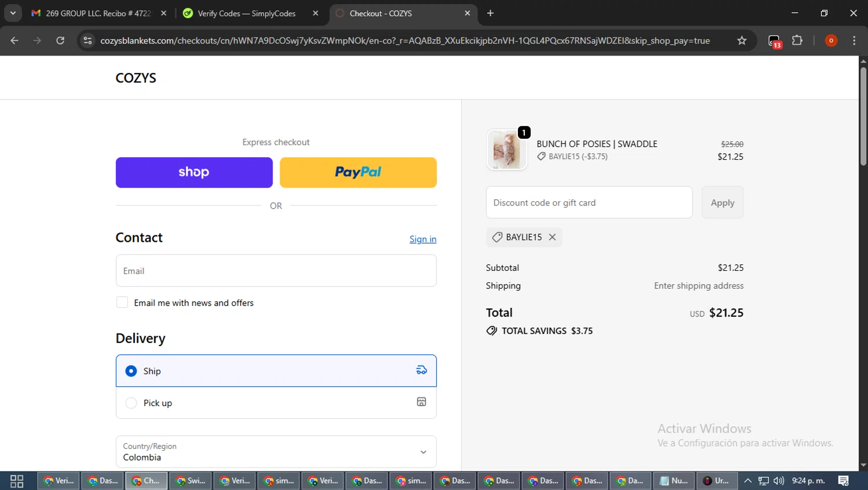Screen dimensions: 868x490
Task: Open Chrome's three-dot menu
Action: point(854,40)
